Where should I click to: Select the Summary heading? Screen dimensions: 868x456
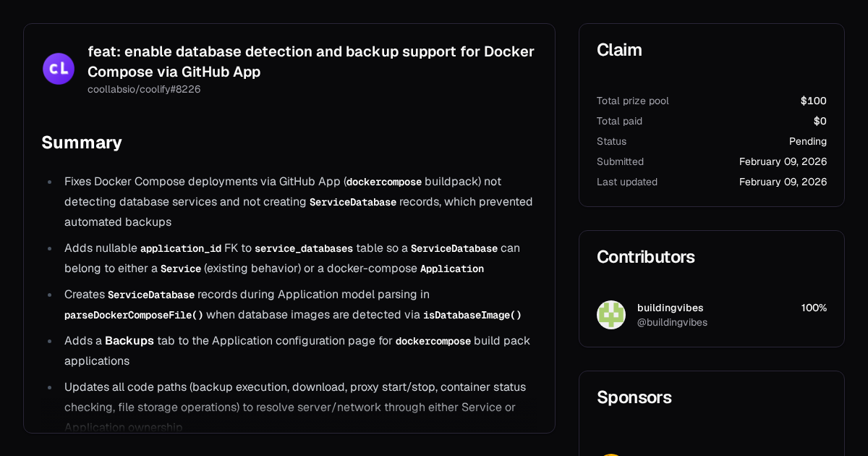(x=82, y=142)
